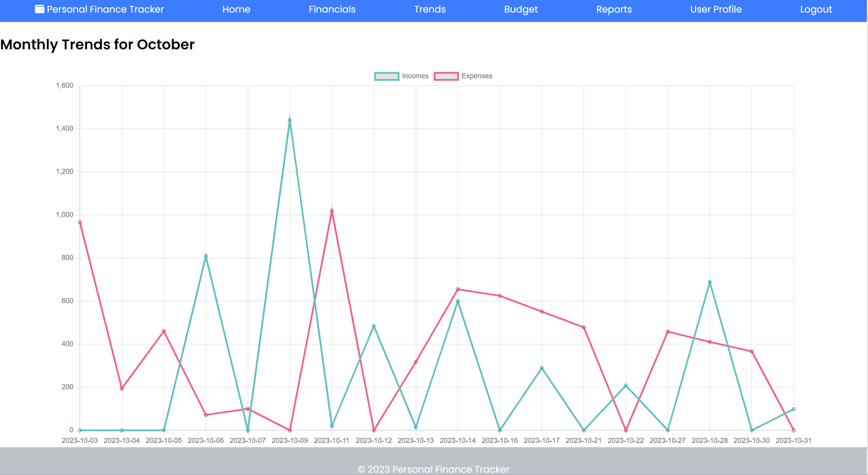
Task: Click the Expenses peak point on 2023-10-11
Action: tap(332, 211)
